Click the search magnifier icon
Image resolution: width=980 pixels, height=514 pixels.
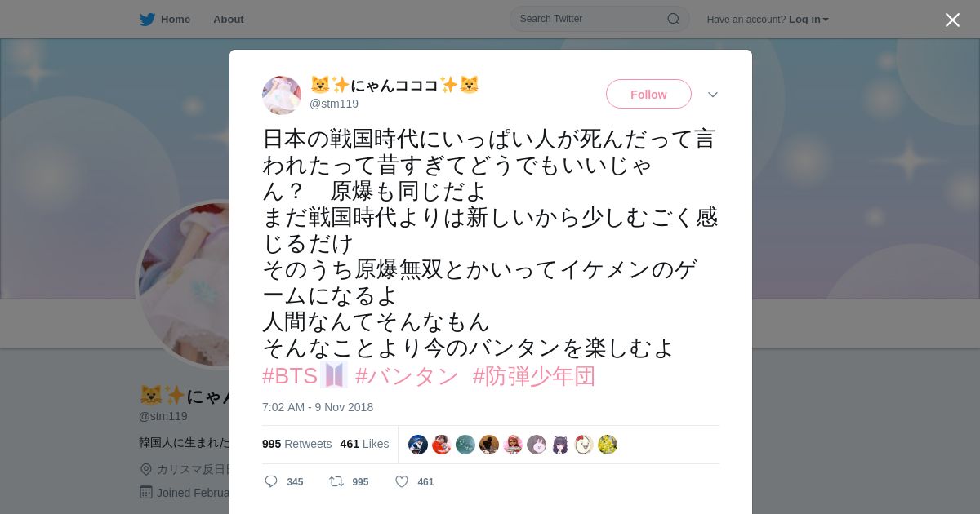click(674, 19)
